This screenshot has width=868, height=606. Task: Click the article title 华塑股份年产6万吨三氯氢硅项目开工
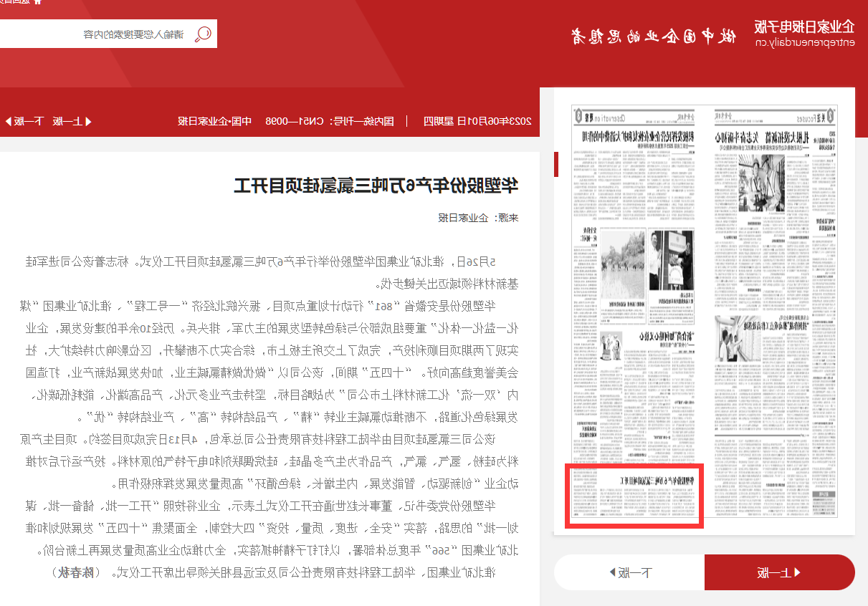(376, 185)
